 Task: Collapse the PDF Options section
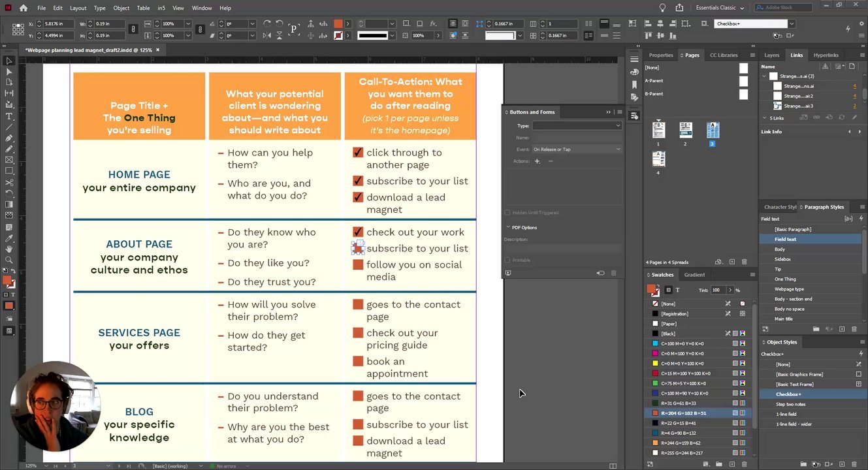(508, 228)
